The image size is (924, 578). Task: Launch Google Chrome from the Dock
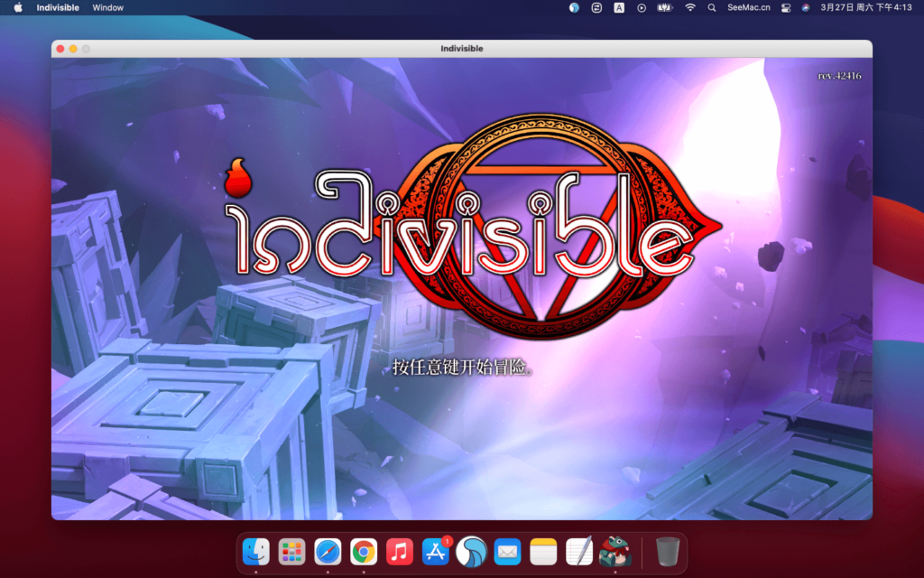coord(363,551)
